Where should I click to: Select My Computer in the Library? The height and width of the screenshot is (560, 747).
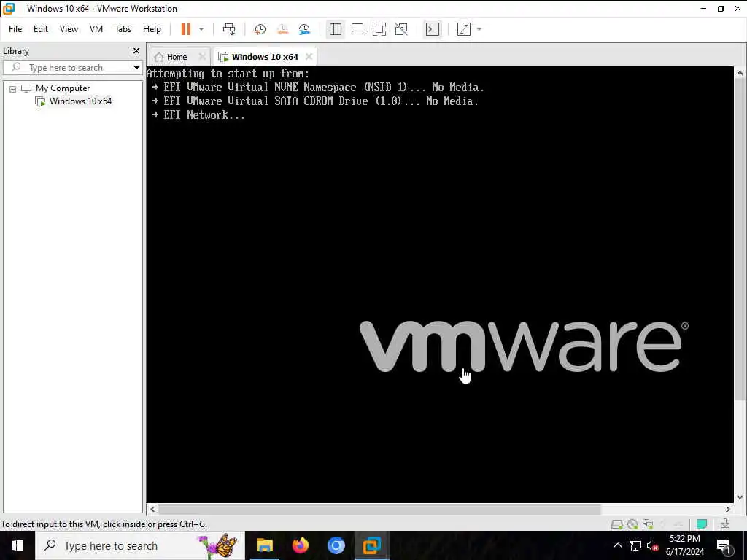pos(63,88)
